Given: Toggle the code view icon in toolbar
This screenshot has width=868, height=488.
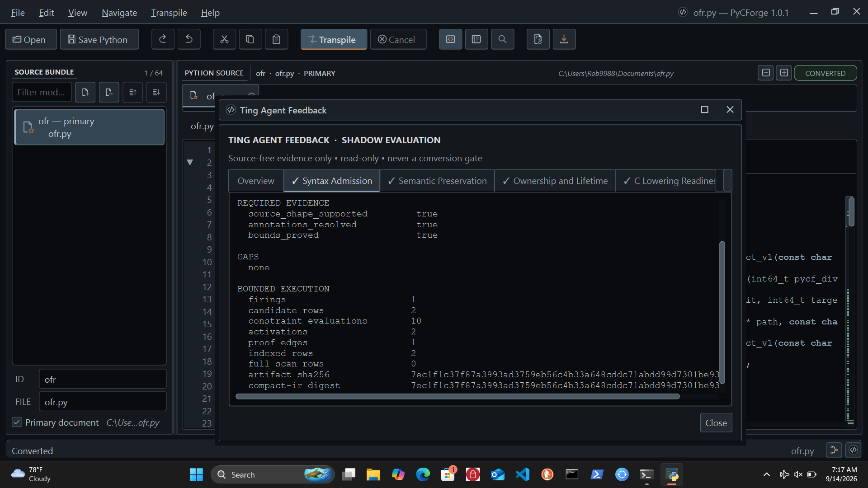Looking at the screenshot, I should click(451, 39).
